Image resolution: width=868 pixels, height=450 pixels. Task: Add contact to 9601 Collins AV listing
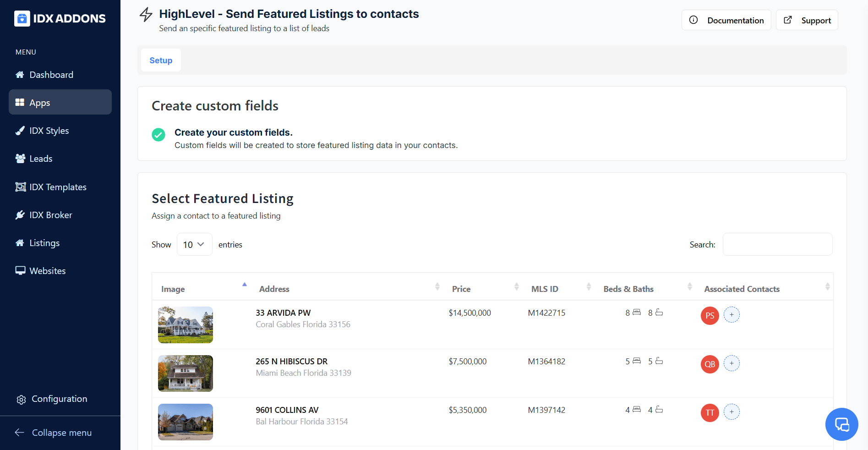pyautogui.click(x=732, y=412)
